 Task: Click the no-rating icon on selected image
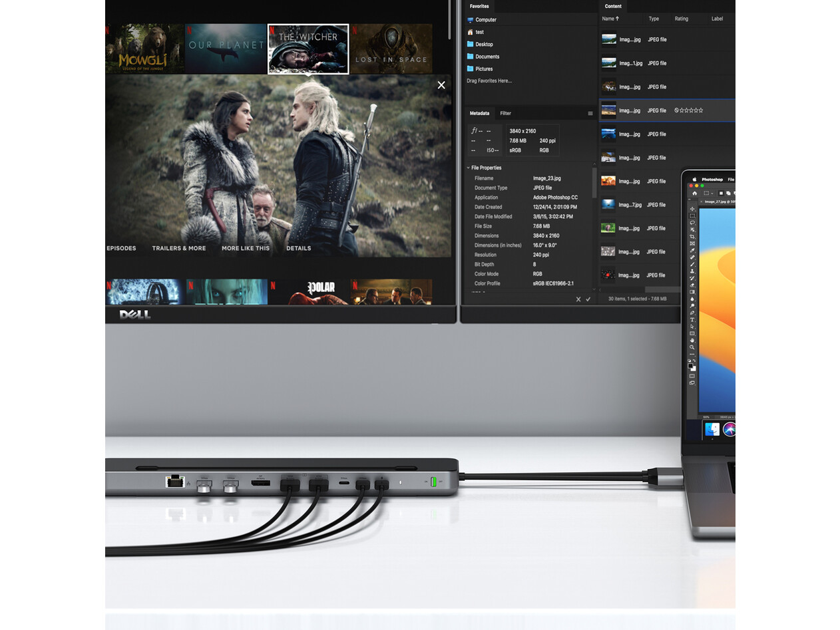click(676, 110)
